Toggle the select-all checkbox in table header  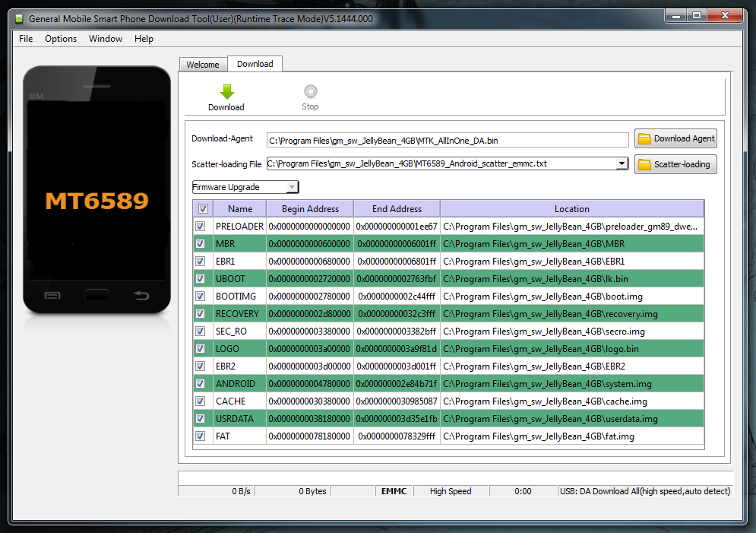click(x=203, y=209)
